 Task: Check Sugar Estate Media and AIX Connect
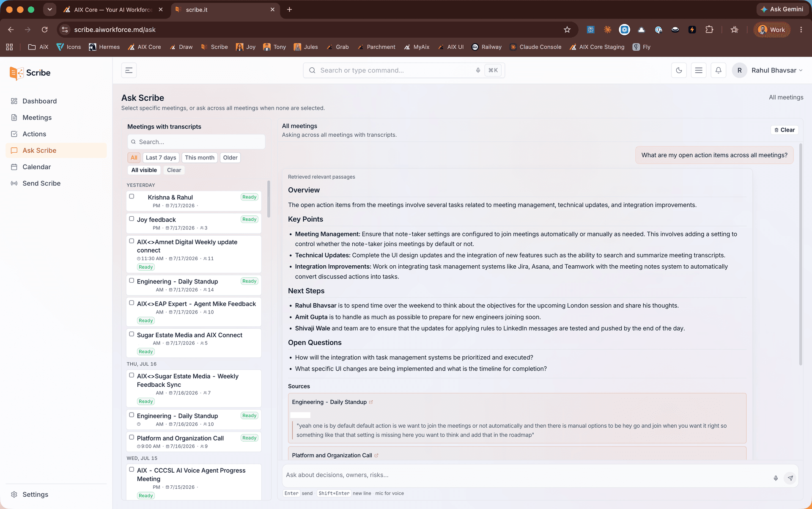tap(132, 334)
